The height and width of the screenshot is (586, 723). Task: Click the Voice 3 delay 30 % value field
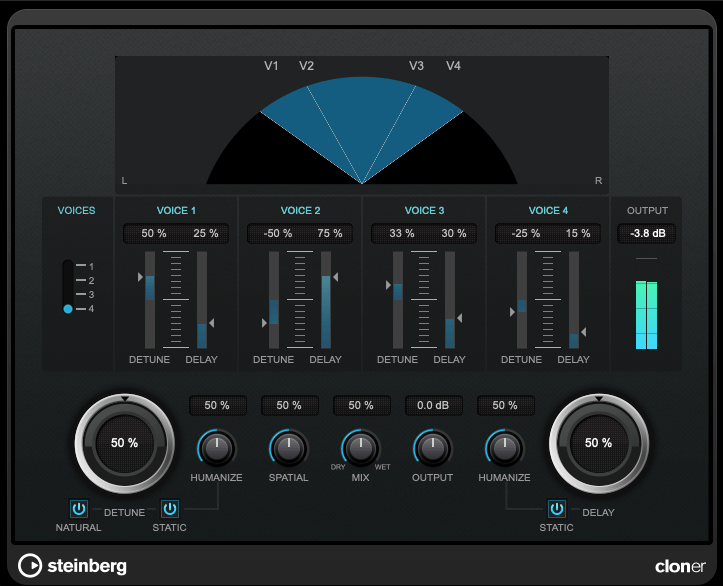453,233
